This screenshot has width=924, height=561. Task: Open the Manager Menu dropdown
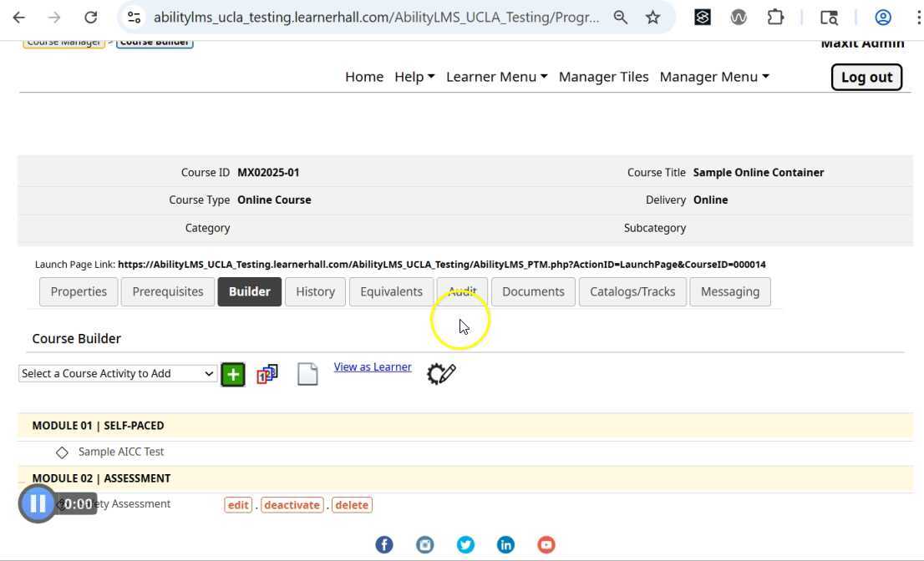[x=713, y=77]
